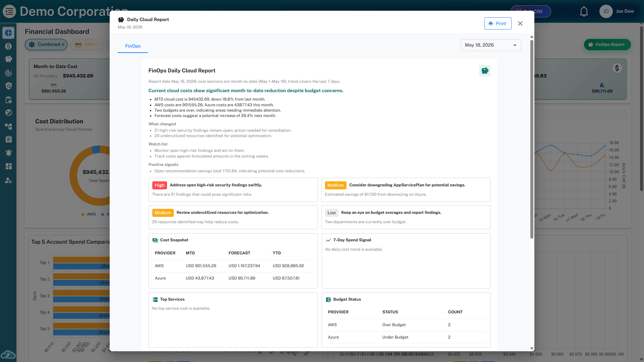Viewport: 644px width, 362px height.
Task: Open the alert bell sidebar icon
Action: coord(9,153)
